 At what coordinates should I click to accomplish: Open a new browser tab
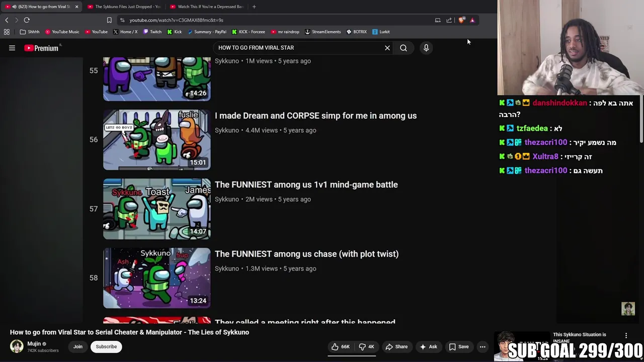254,7
